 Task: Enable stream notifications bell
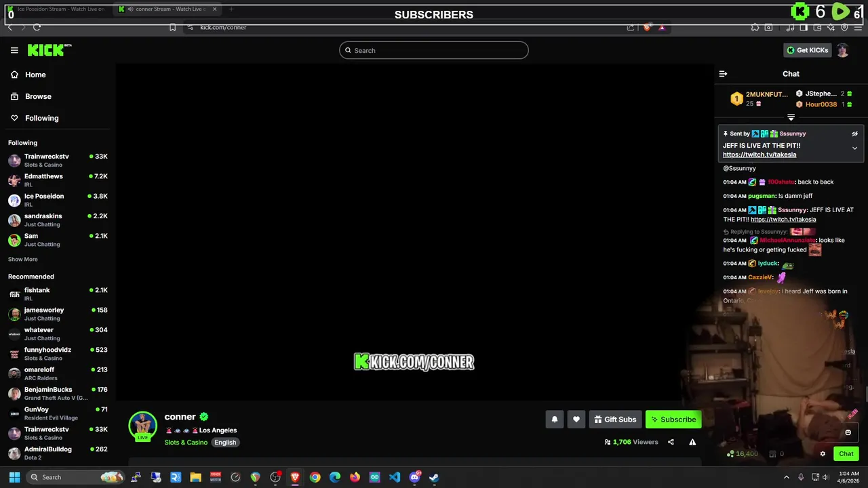click(554, 420)
